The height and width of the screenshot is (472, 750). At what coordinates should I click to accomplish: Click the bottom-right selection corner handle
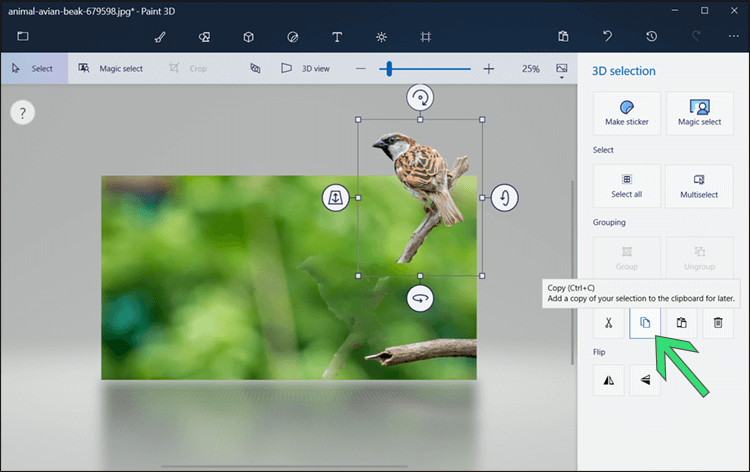tap(482, 276)
